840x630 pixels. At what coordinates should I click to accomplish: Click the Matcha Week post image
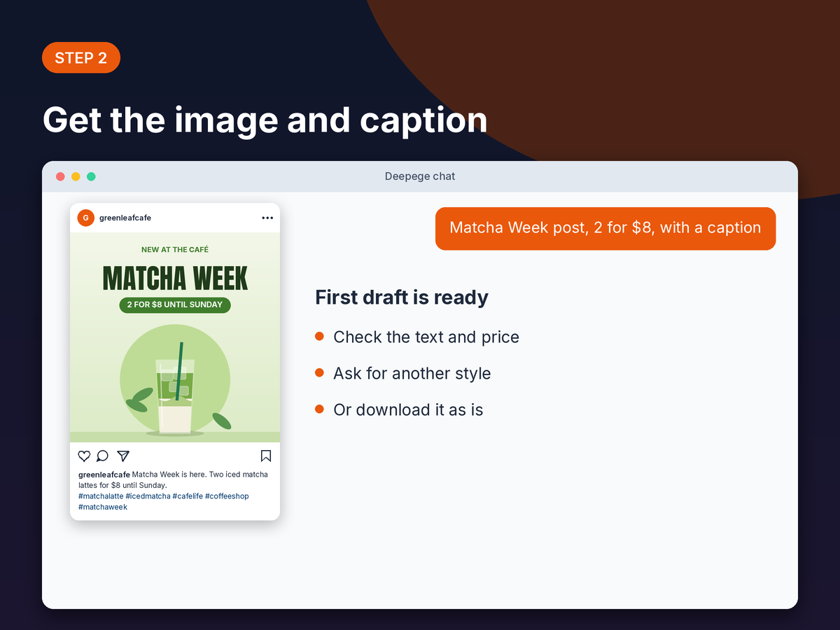point(175,337)
